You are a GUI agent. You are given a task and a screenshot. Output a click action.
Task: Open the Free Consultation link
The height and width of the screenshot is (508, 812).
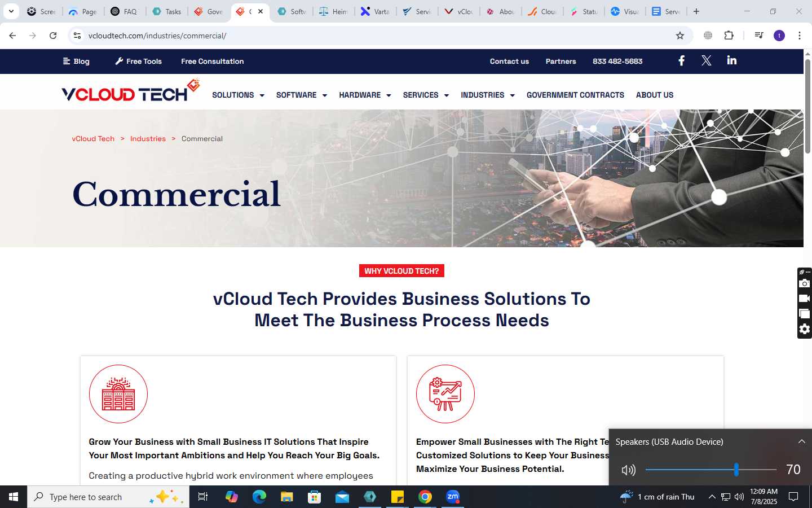[213, 61]
